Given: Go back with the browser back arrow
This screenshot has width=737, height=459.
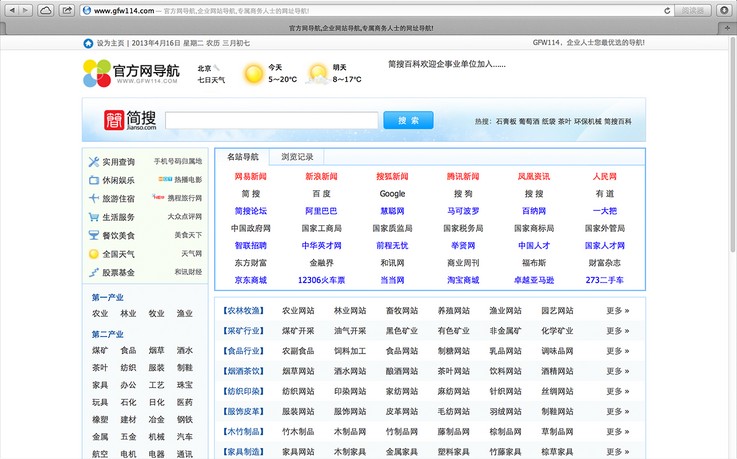Looking at the screenshot, I should tap(12, 10).
